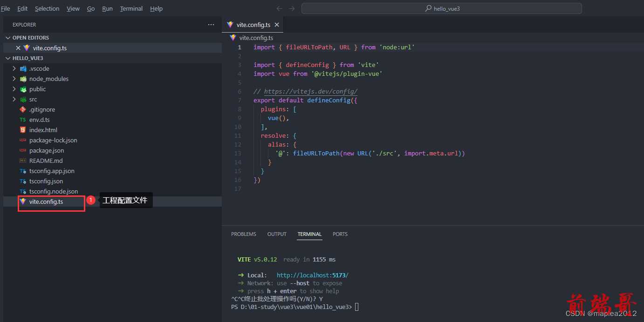644x322 pixels.
Task: Open the tsconfig.app.json file
Action: pos(112,171)
